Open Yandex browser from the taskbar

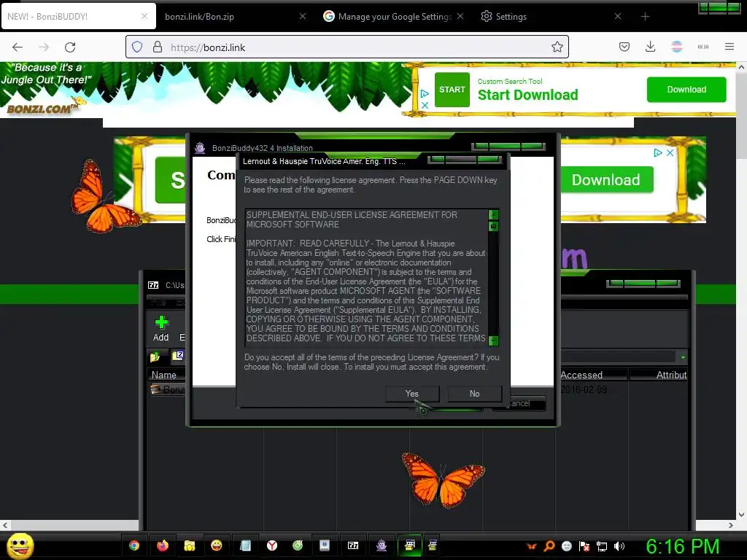pyautogui.click(x=272, y=545)
